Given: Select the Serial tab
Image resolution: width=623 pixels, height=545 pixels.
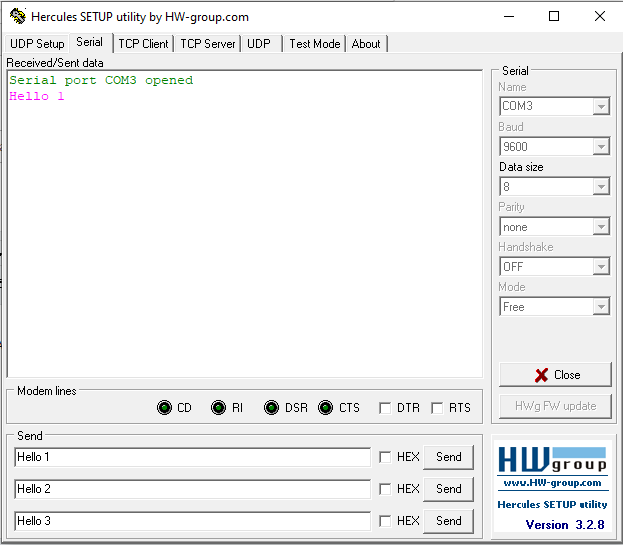Looking at the screenshot, I should pos(90,42).
